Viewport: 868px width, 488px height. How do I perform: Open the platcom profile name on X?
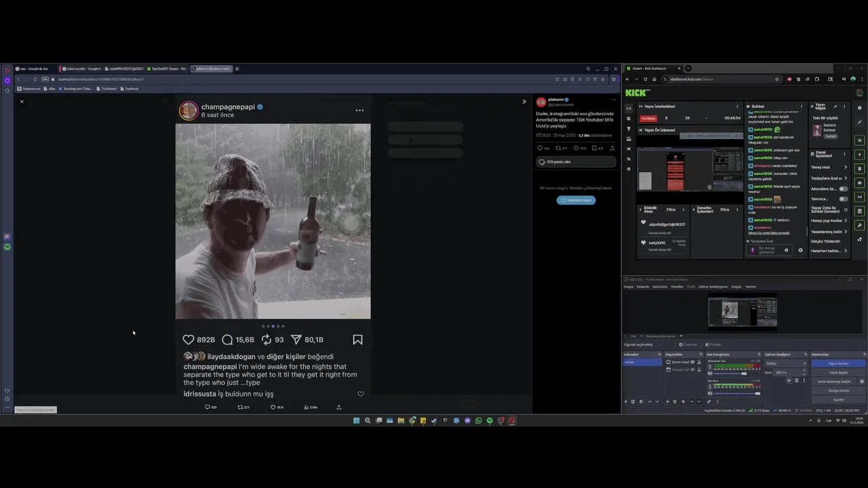coord(556,100)
